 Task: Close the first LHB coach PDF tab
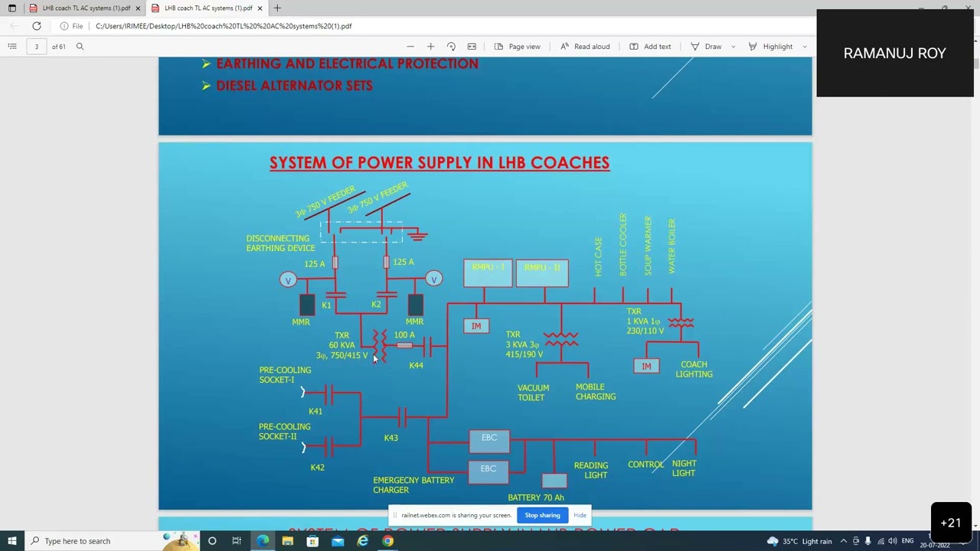click(x=138, y=8)
